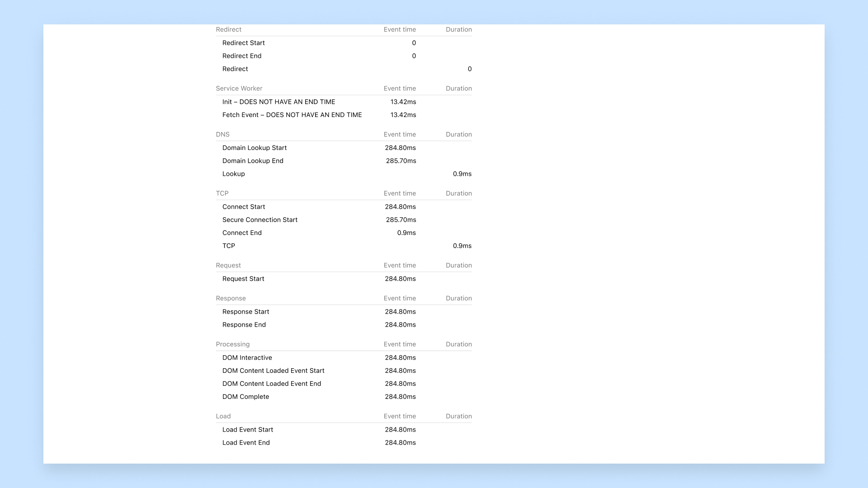Select the TCP section header

pos(222,193)
